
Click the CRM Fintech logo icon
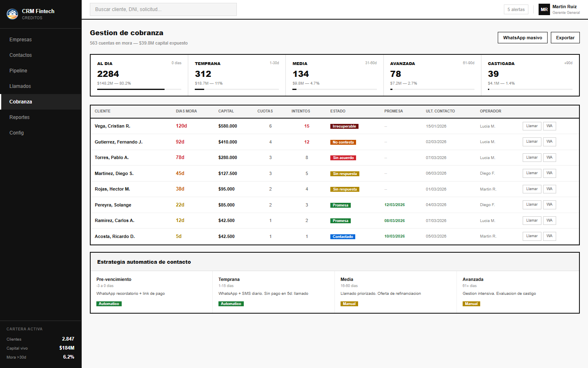click(12, 14)
